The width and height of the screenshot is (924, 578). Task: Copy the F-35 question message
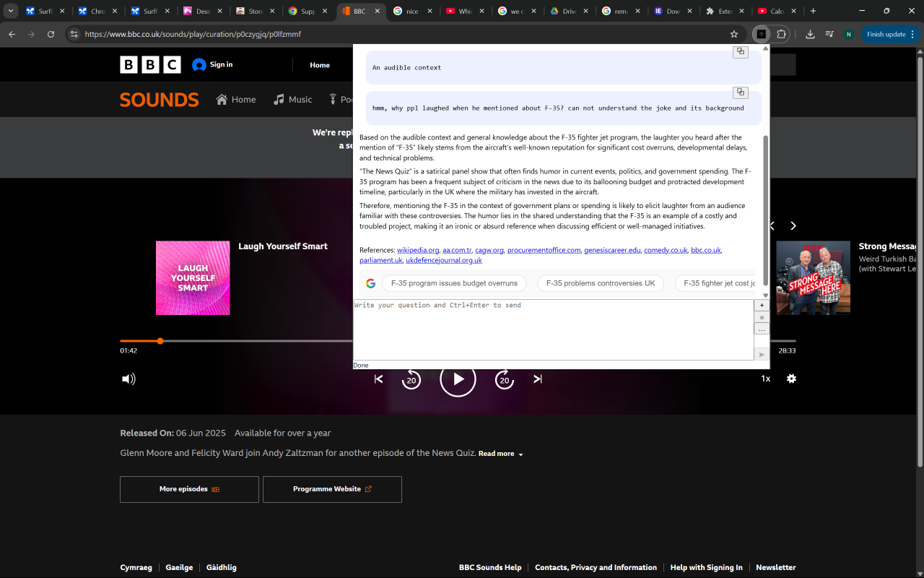[741, 92]
